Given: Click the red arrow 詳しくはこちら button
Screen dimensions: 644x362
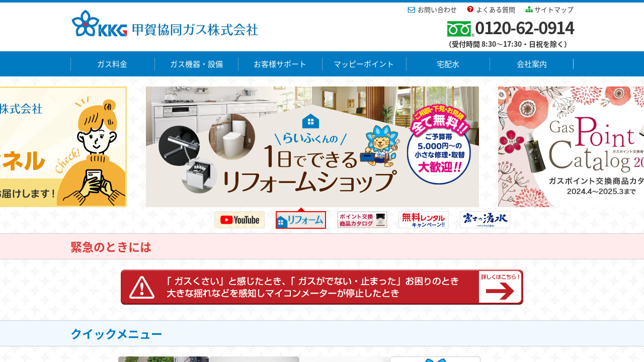Looking at the screenshot, I should [x=500, y=287].
